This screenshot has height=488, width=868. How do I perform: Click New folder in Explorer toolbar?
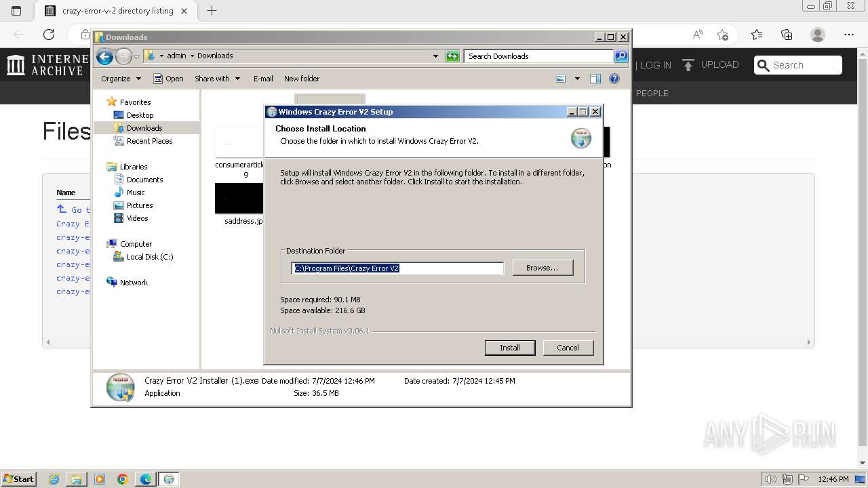302,79
